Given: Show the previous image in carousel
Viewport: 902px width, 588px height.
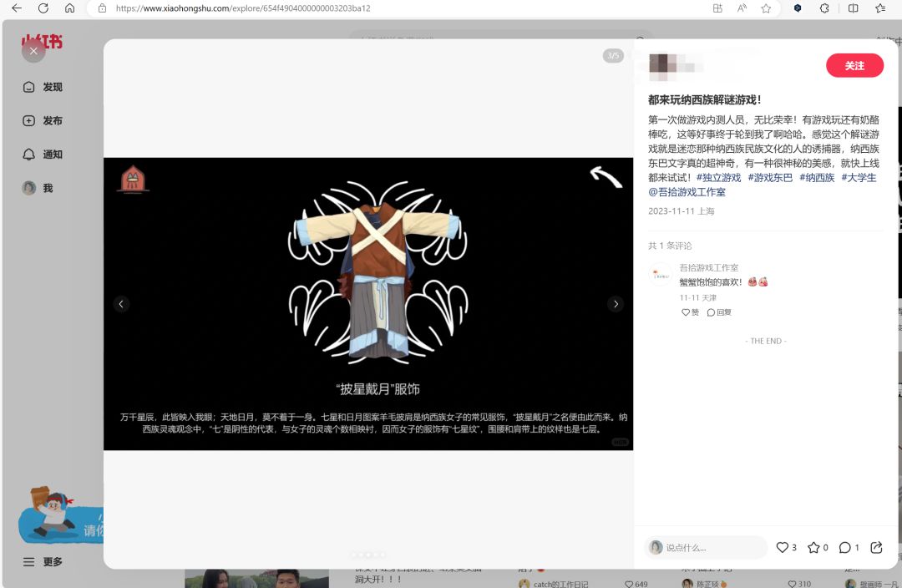Looking at the screenshot, I should [121, 304].
